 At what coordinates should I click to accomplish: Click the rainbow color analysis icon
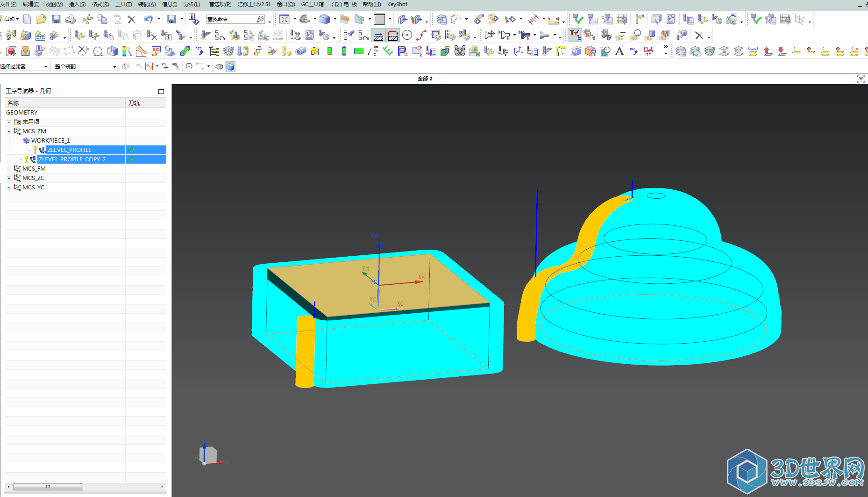pyautogui.click(x=127, y=51)
